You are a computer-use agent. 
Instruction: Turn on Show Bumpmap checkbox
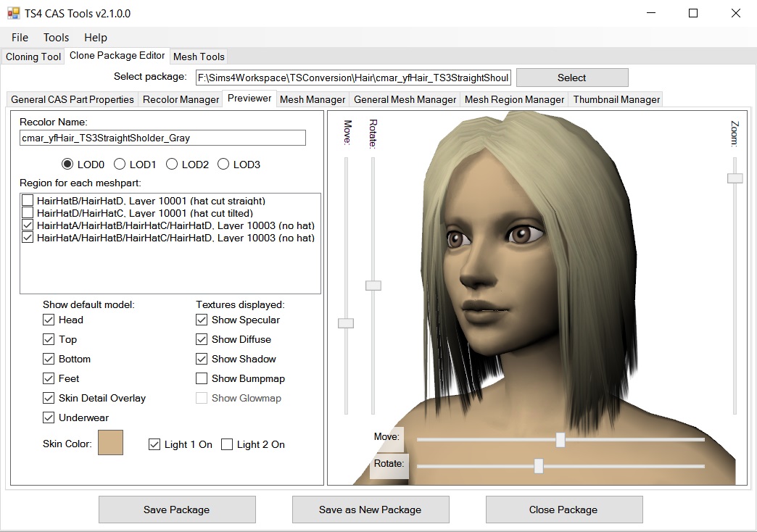202,378
